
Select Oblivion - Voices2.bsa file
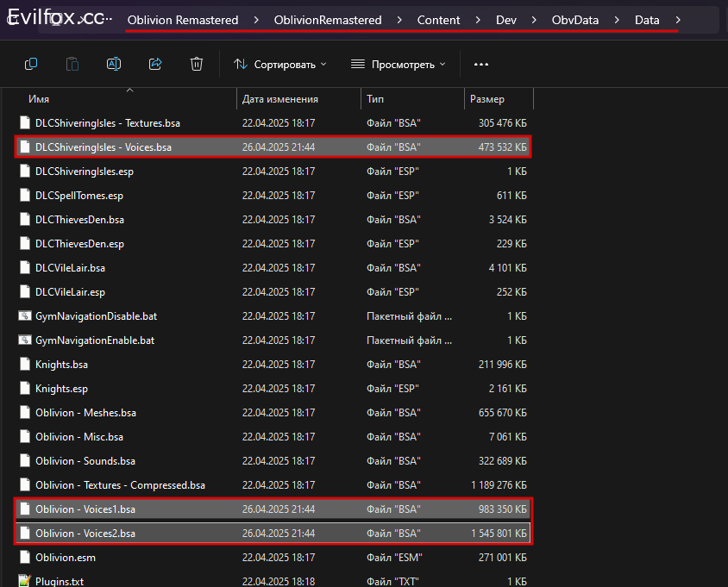click(x=273, y=534)
